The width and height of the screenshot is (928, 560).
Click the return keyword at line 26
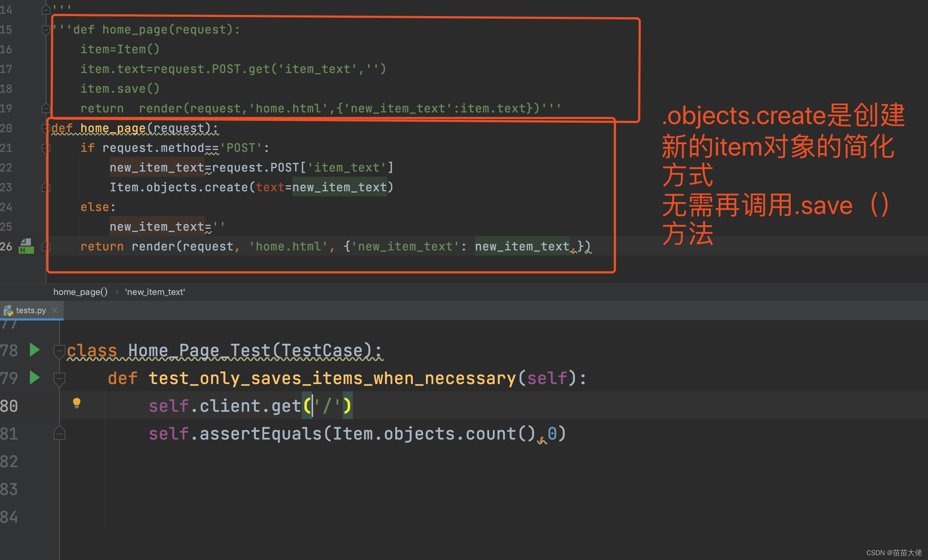(x=102, y=246)
